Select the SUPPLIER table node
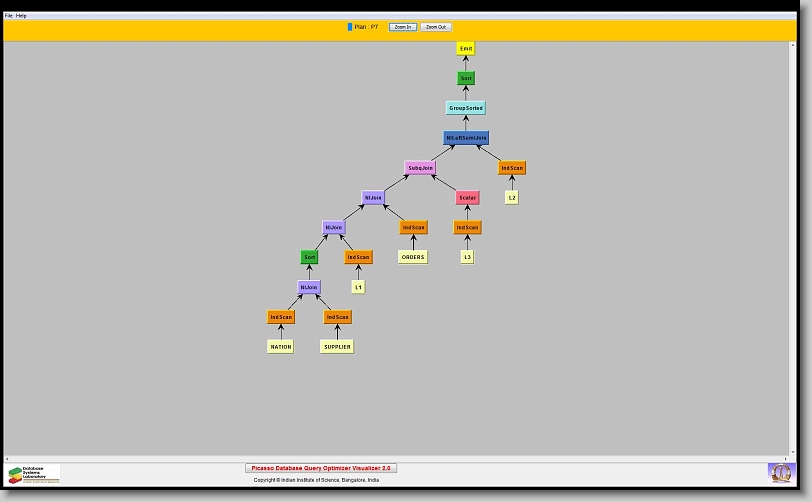 pos(337,347)
